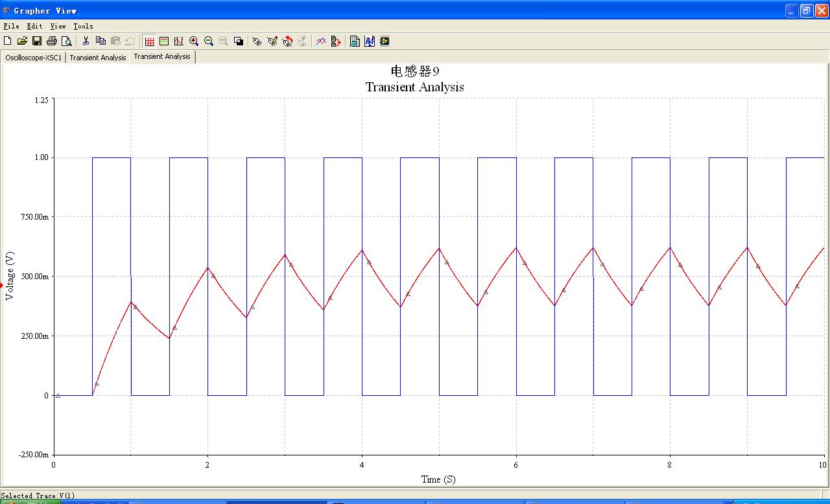The width and height of the screenshot is (830, 504).
Task: Click the '1.25' voltage tick label
Action: point(40,99)
